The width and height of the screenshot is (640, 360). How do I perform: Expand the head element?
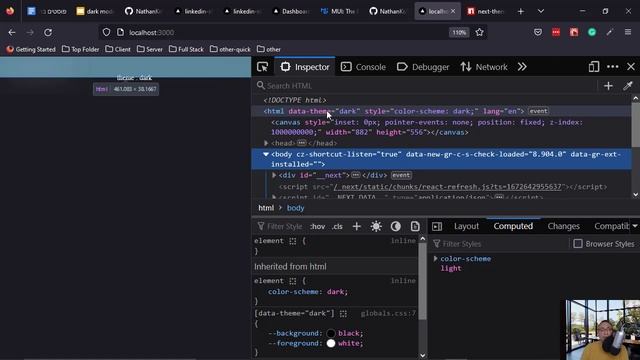[266, 143]
